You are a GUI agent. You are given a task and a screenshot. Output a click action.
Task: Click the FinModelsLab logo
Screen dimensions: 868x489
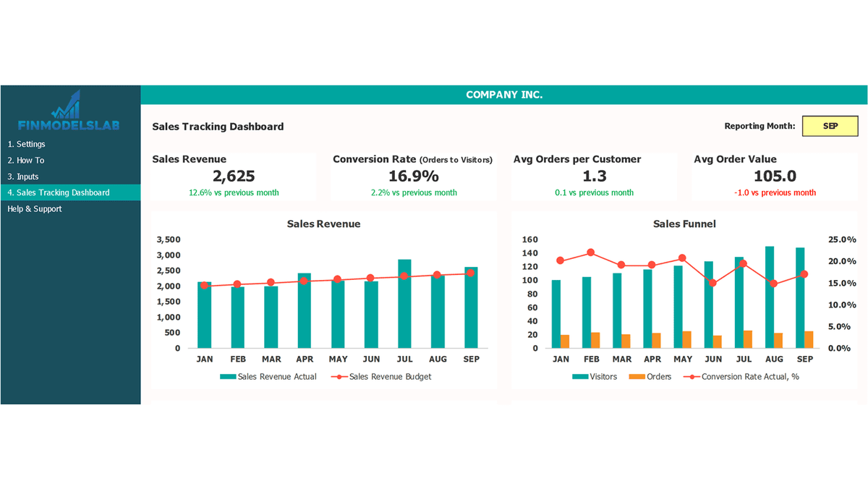pyautogui.click(x=70, y=111)
